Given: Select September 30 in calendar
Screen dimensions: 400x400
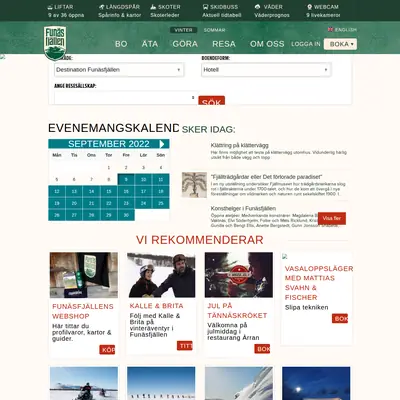Looking at the screenshot, I should point(126,215).
